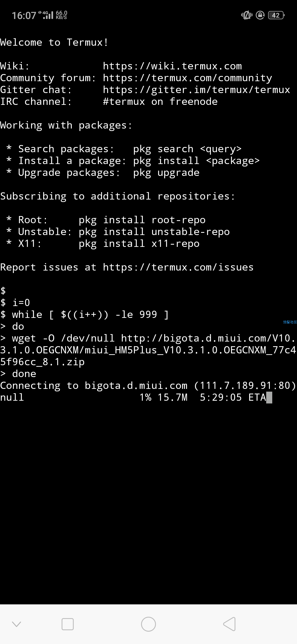Tap the battery indicator showing 42
The height and width of the screenshot is (644, 297).
(276, 15)
